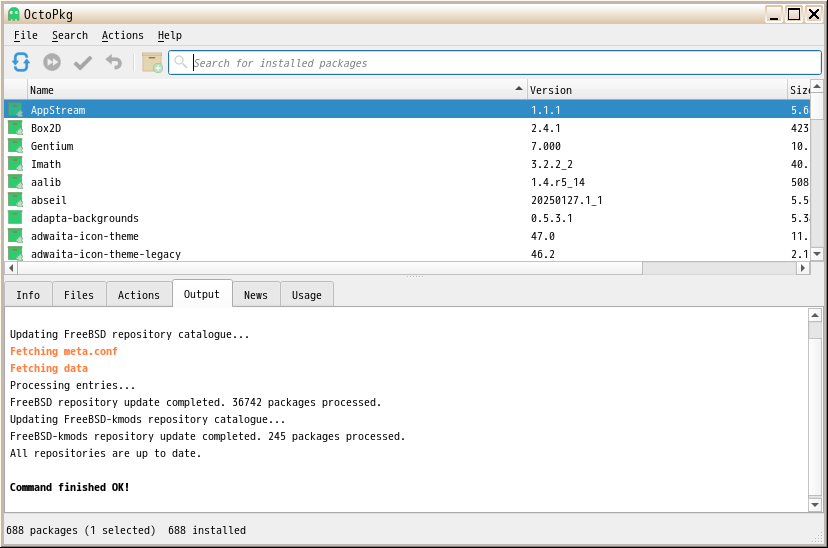Click the green icon beside AppStream

coord(15,110)
